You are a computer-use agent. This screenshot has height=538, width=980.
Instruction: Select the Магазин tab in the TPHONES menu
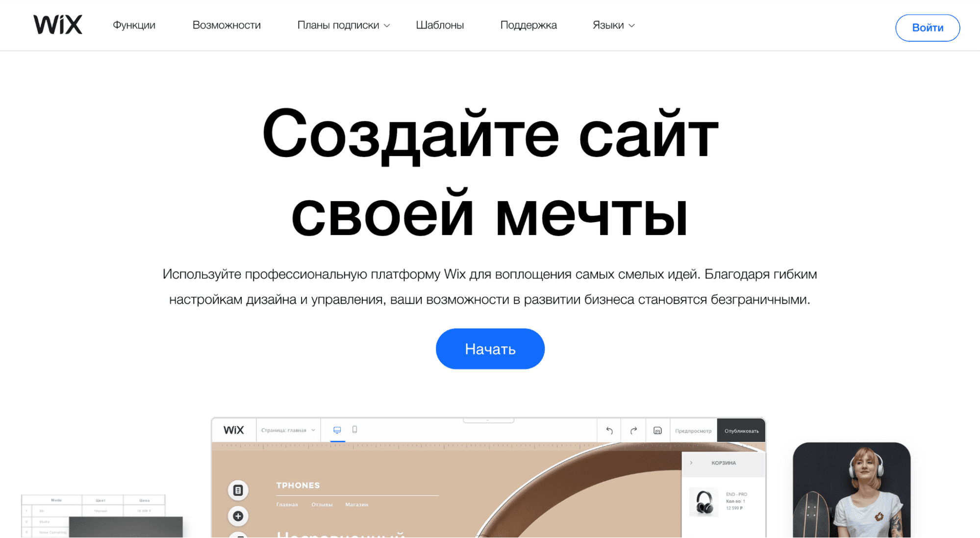click(x=356, y=504)
